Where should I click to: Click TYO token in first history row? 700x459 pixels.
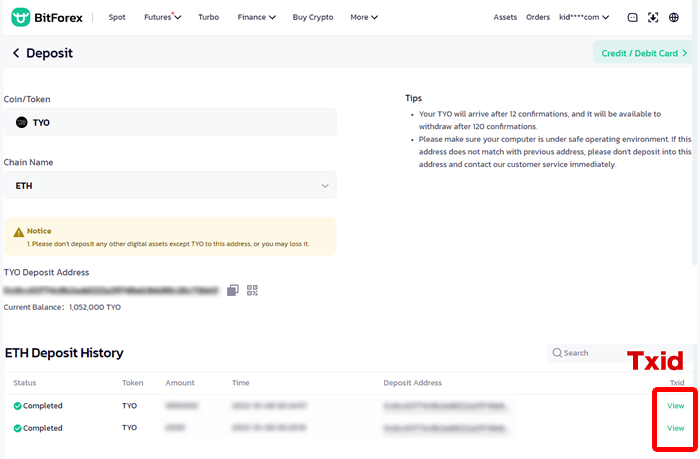(x=129, y=406)
